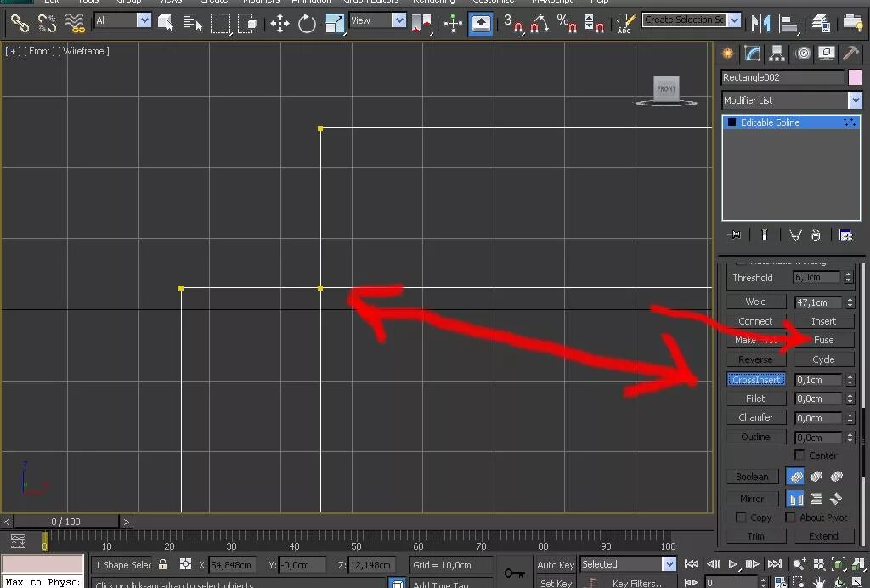Toggle the CrossInsert button off
The image size is (870, 588).
755,380
